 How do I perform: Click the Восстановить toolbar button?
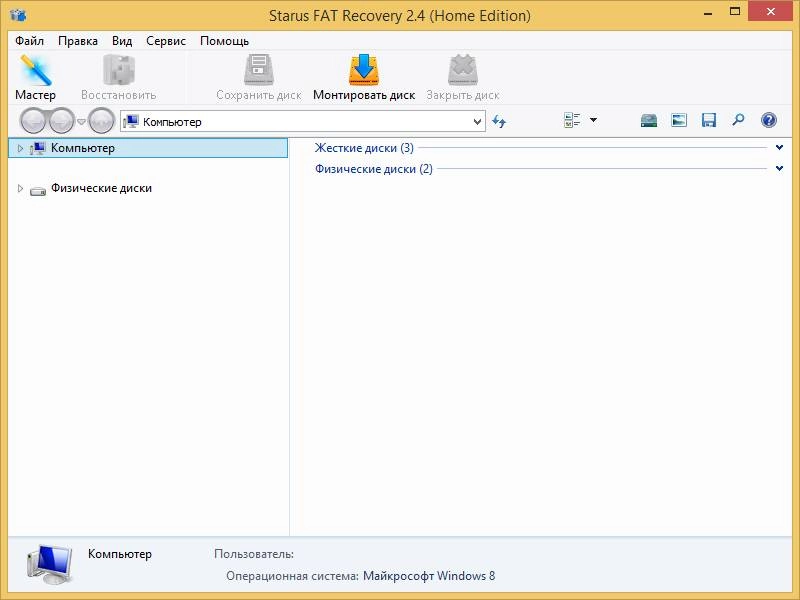[118, 77]
